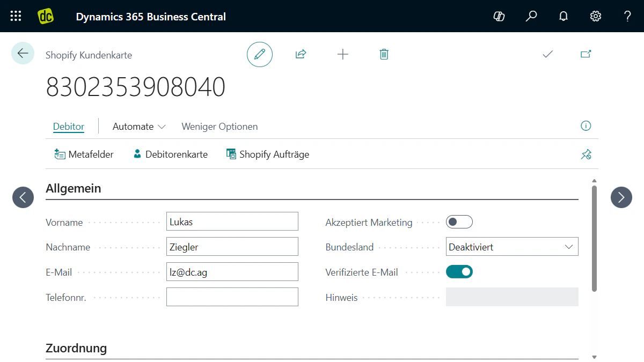Create a new record with plus icon
644x362 pixels.
click(342, 54)
